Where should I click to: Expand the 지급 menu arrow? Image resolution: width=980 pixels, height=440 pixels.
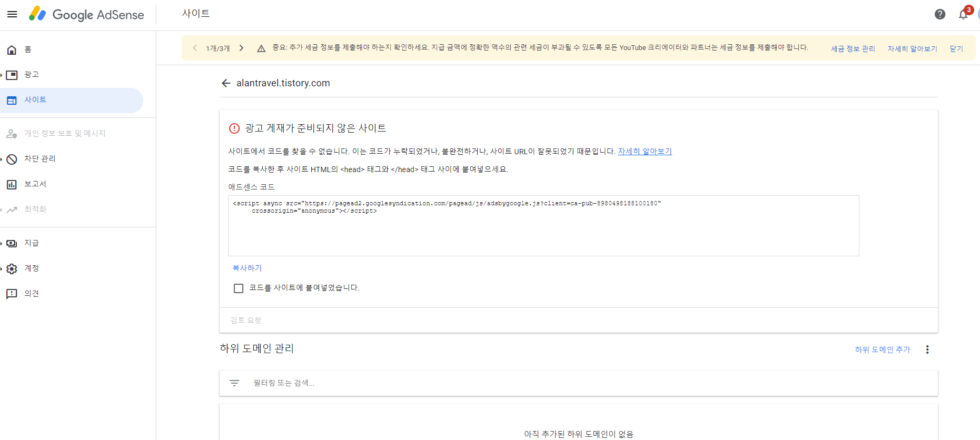click(x=2, y=244)
